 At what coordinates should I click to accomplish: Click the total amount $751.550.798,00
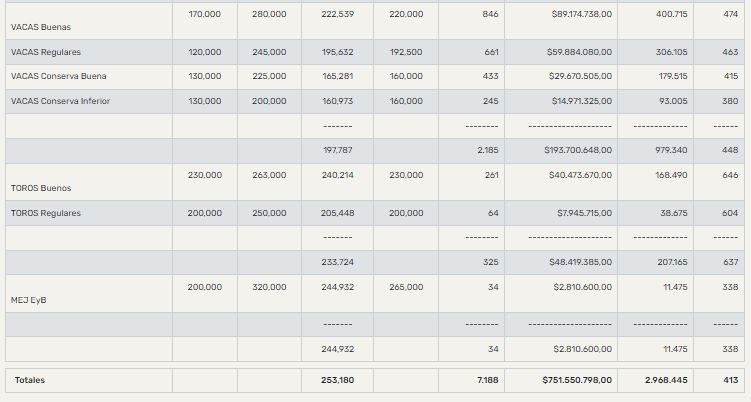tap(578, 380)
